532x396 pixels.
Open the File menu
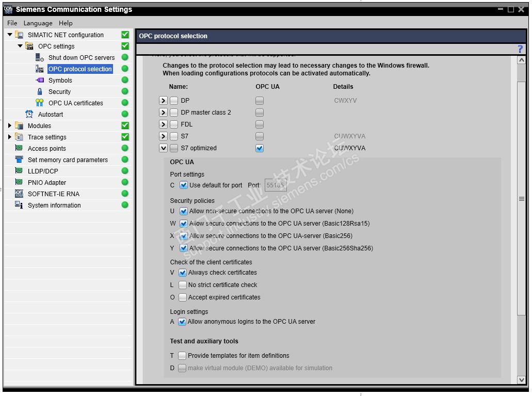12,23
